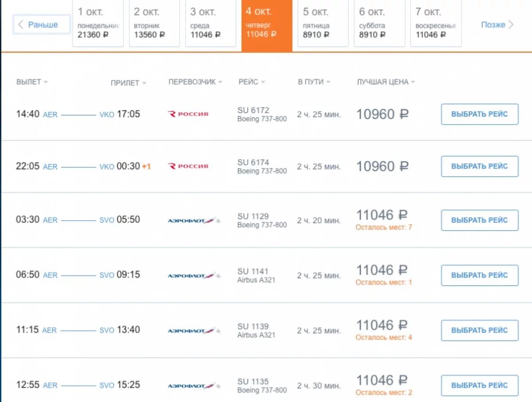Click the Aeroflot logo for flight SU 1141
This screenshot has width=532, height=402.
(194, 276)
